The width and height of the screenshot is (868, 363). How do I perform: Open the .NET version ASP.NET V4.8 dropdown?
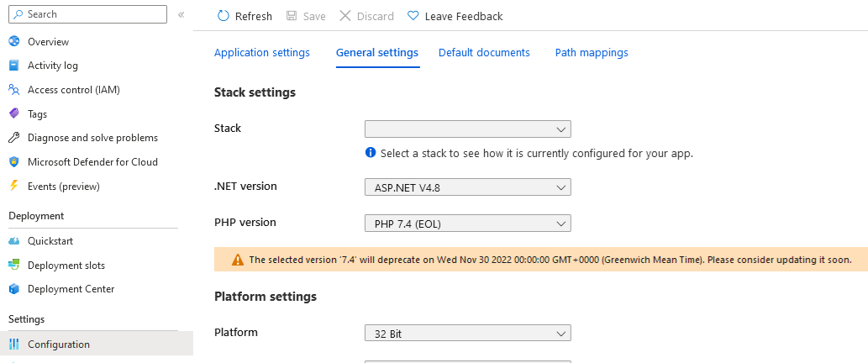click(x=468, y=187)
